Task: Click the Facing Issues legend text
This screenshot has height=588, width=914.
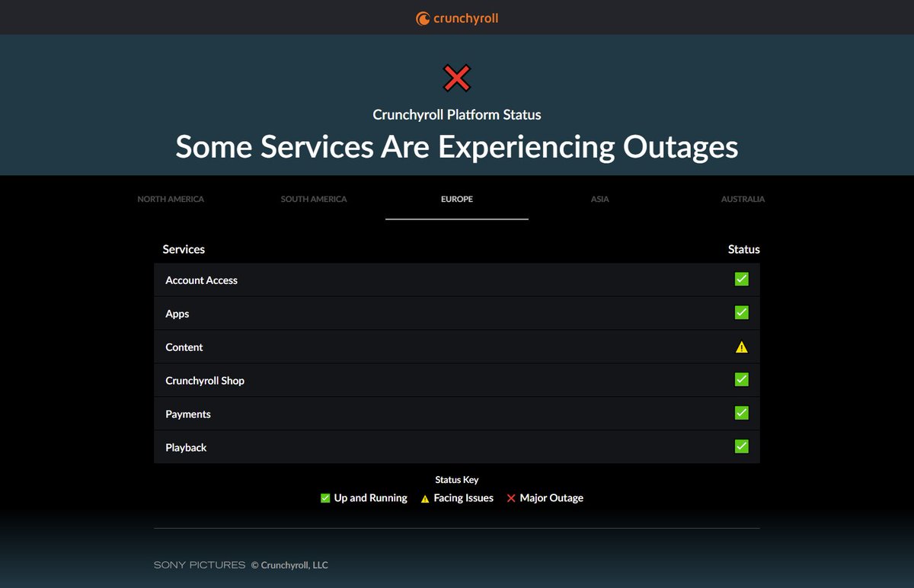Action: click(464, 498)
